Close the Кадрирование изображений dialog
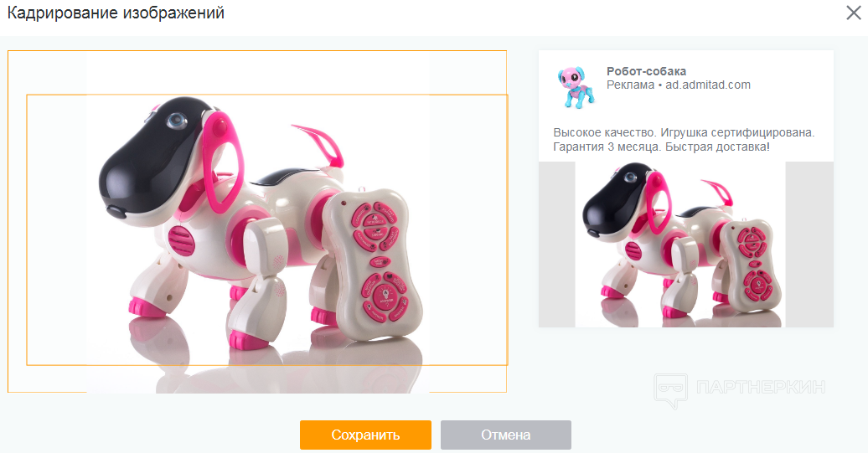Image resolution: width=868 pixels, height=453 pixels. [854, 13]
